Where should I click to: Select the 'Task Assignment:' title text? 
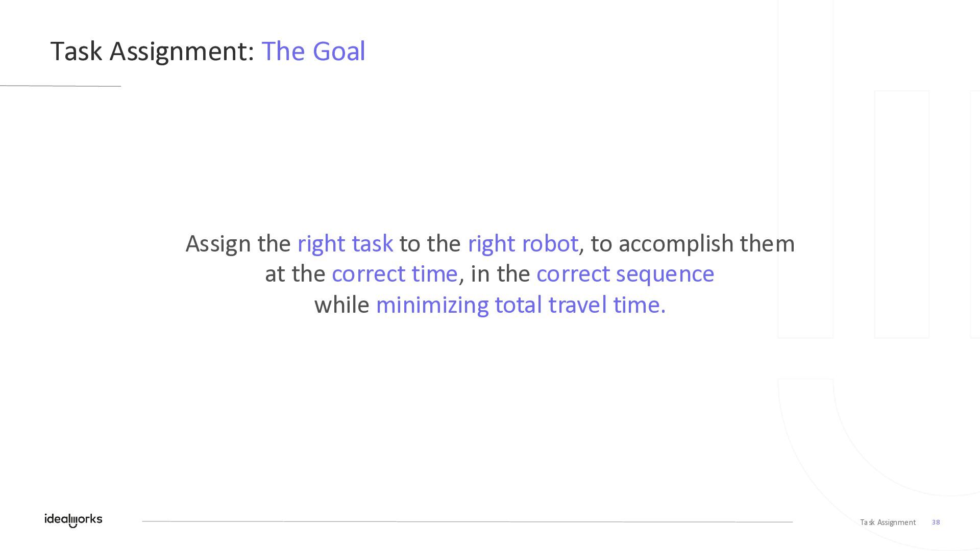[152, 52]
